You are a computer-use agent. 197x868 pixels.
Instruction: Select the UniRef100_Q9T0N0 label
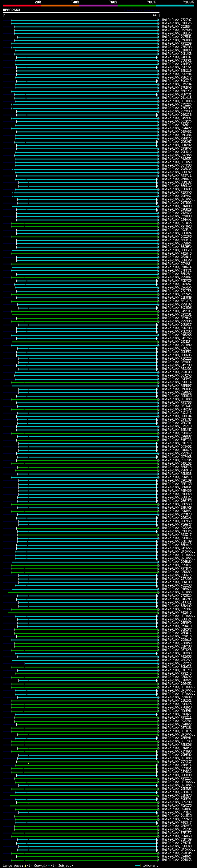coord(176,345)
